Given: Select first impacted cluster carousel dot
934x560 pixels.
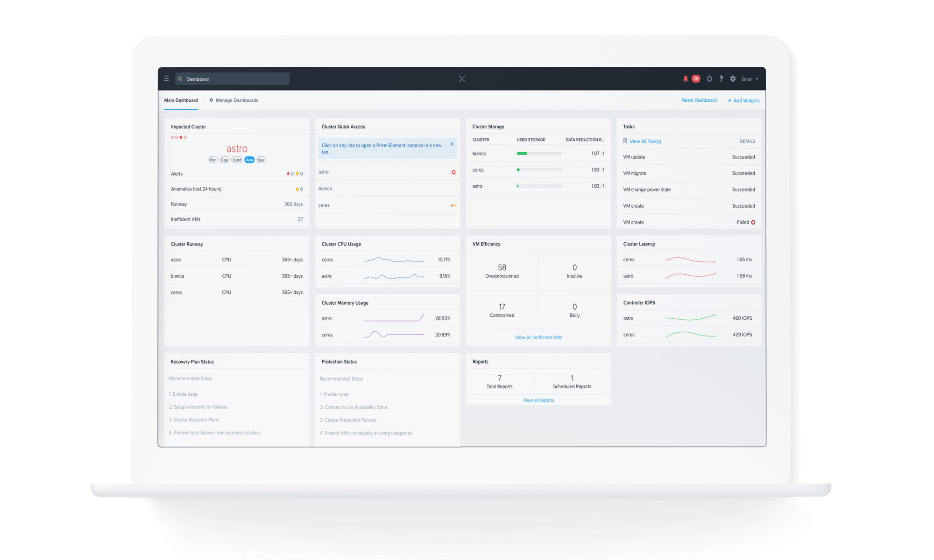Looking at the screenshot, I should (x=172, y=137).
